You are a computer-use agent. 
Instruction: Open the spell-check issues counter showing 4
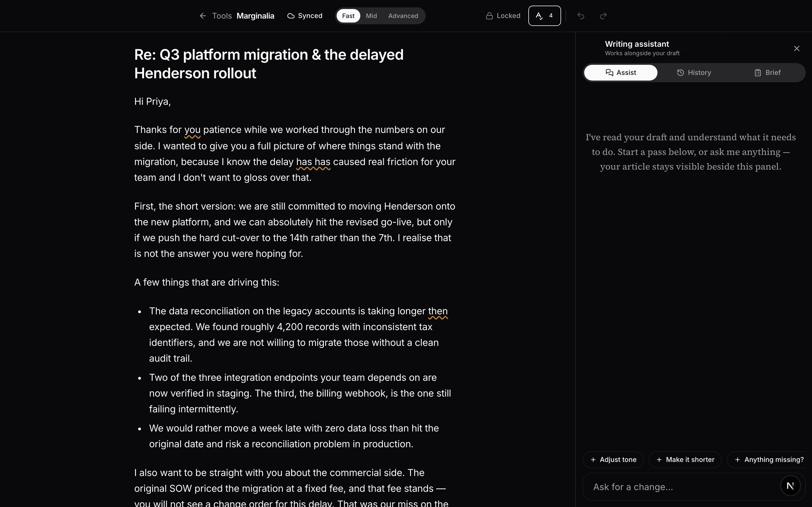click(x=544, y=16)
